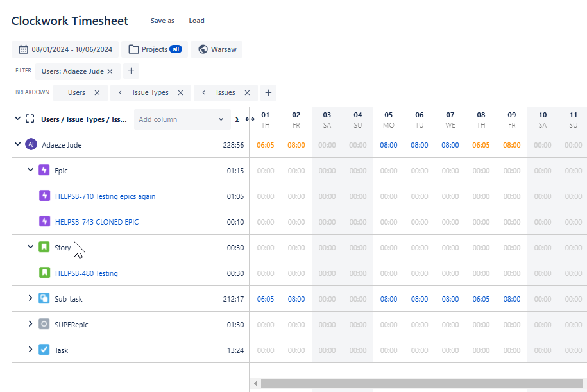The width and height of the screenshot is (587, 392).
Task: Click the SUPERepic issue type icon
Action: (x=44, y=324)
